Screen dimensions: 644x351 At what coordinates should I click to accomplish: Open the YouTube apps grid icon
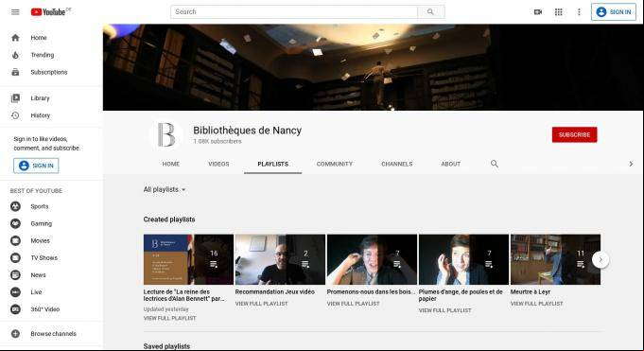click(559, 12)
